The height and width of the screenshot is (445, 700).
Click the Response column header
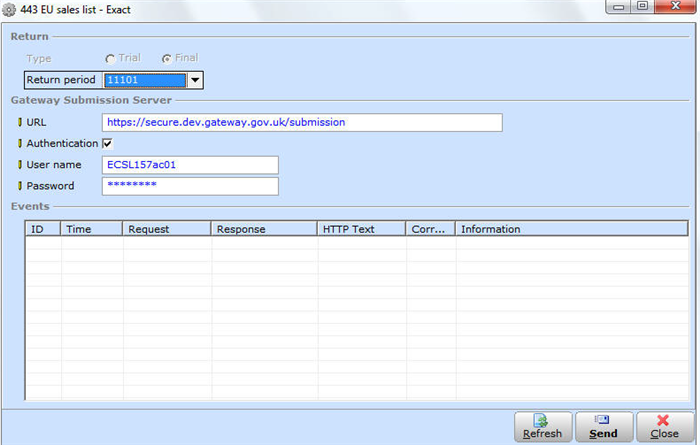pyautogui.click(x=264, y=229)
